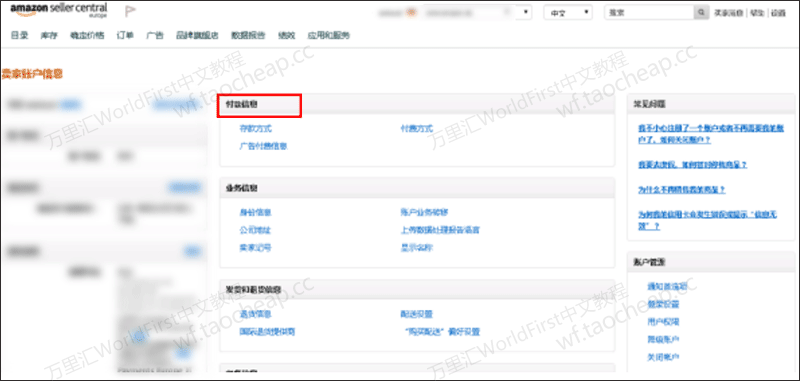Open the 配送设置 link
The width and height of the screenshot is (800, 381).
(417, 314)
